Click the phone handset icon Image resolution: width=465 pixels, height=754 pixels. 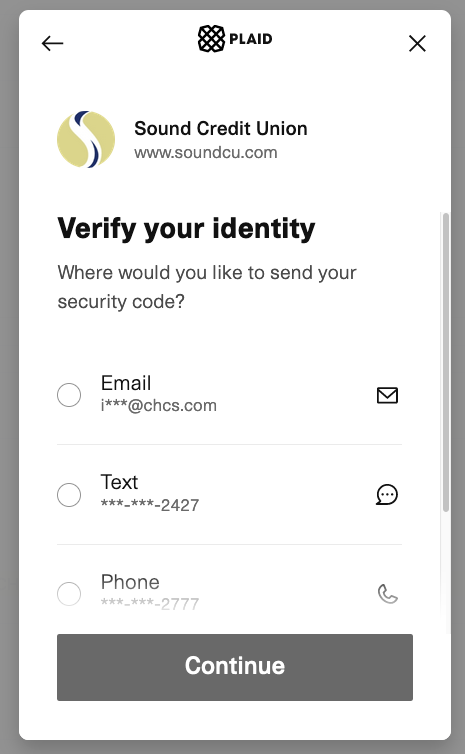[x=388, y=594]
